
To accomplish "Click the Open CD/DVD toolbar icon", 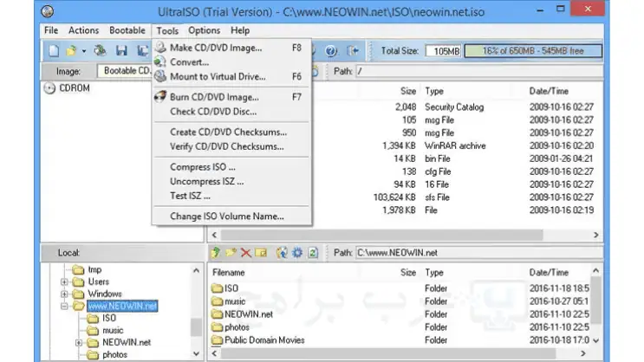I will (x=100, y=50).
